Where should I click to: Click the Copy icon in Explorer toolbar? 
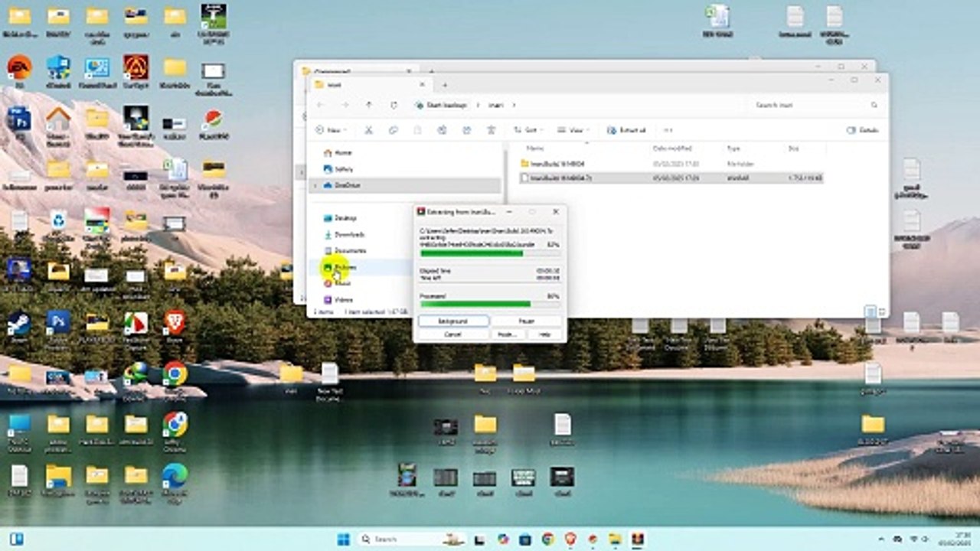(x=393, y=130)
